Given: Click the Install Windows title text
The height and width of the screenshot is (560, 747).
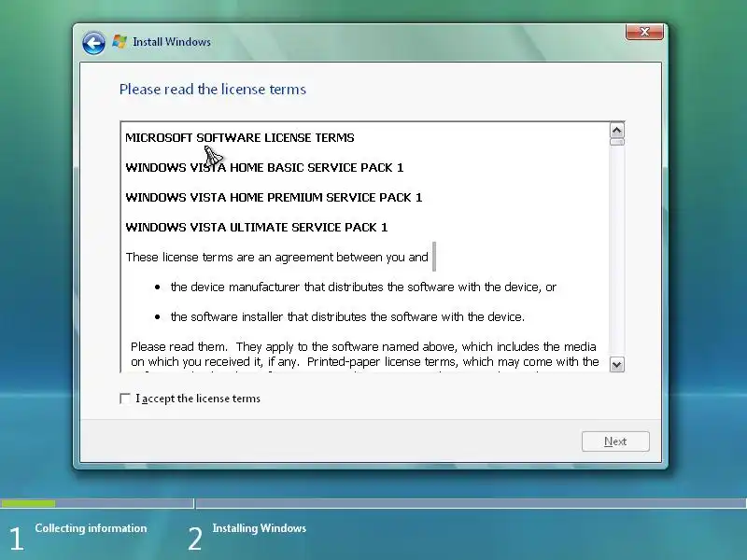Looking at the screenshot, I should [x=172, y=42].
